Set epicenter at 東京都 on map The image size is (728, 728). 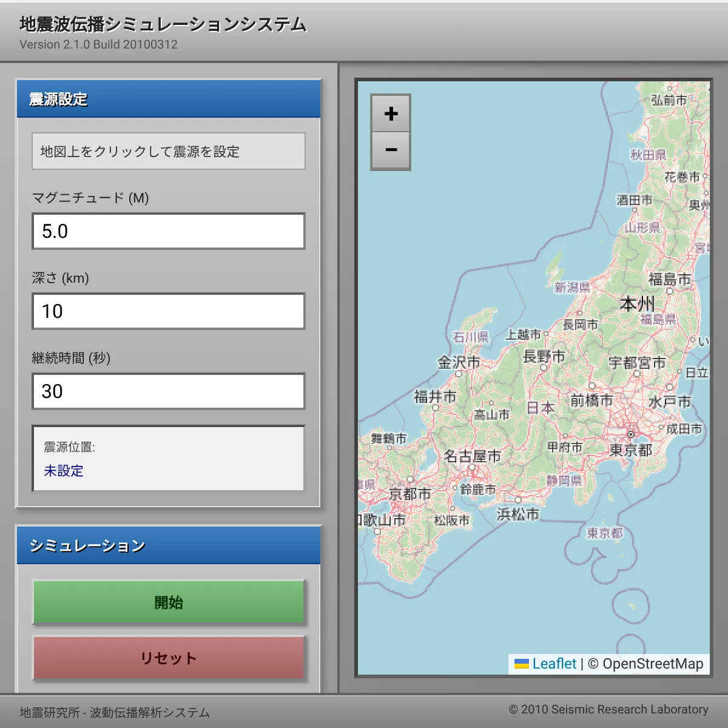[631, 450]
